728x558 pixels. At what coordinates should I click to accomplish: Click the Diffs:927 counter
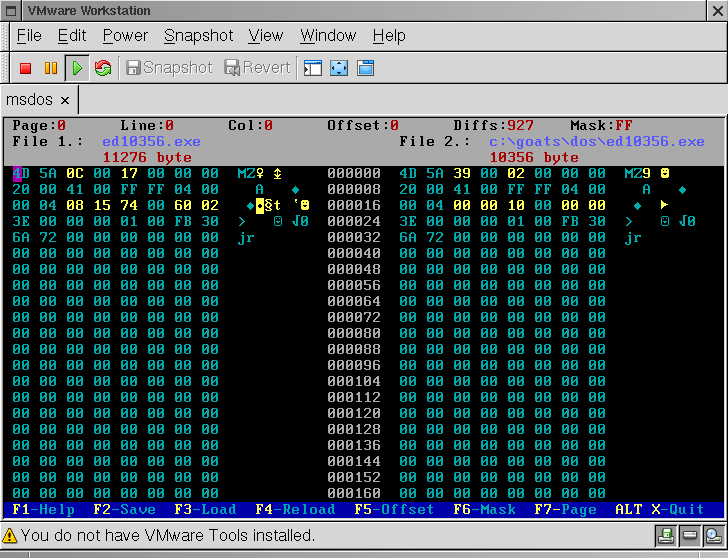(x=494, y=125)
